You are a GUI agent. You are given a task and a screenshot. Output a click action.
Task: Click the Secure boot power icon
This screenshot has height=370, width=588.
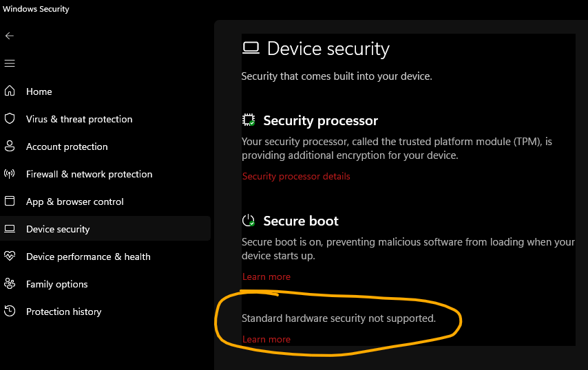point(249,221)
